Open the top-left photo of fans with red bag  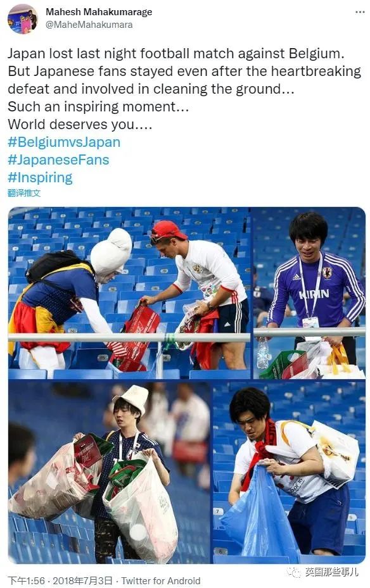coord(129,293)
